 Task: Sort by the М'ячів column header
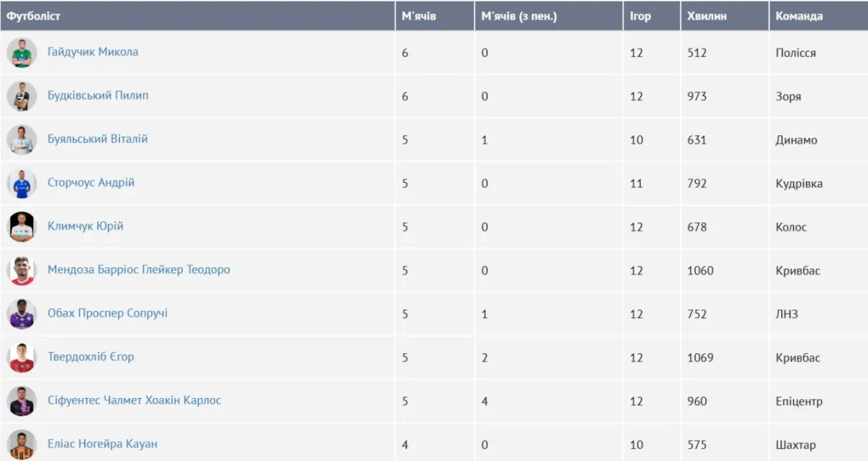[x=419, y=16]
